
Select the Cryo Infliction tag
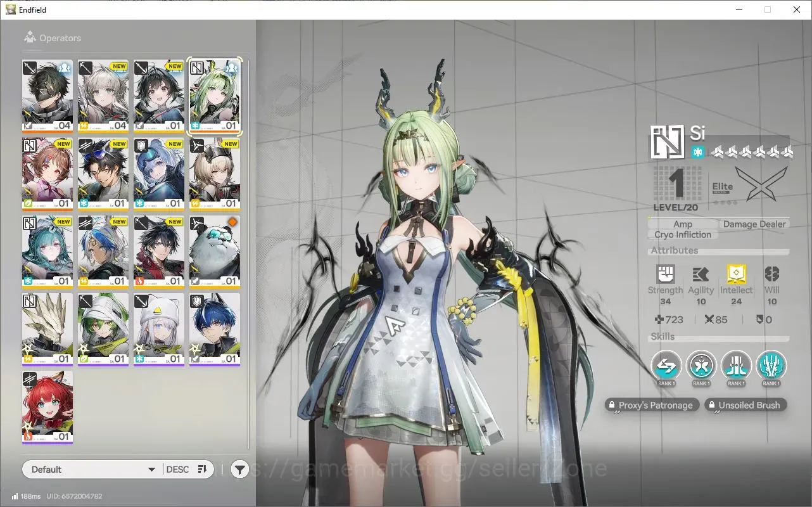(683, 235)
